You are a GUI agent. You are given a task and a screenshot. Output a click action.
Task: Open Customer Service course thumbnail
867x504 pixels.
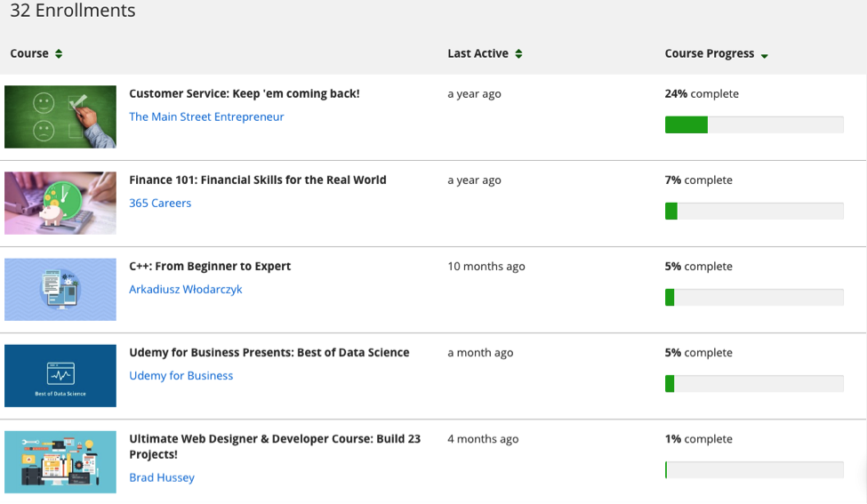(60, 116)
